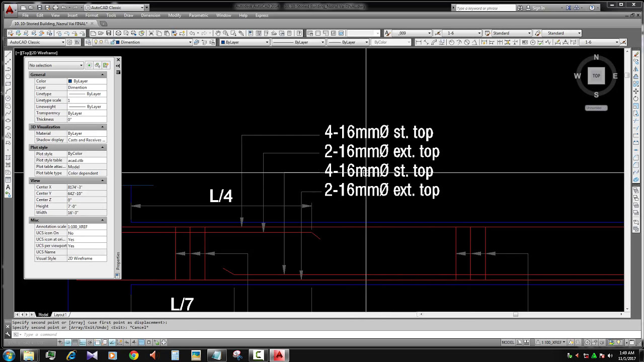Open the AutoCAD Classic workspace dropdown
The image size is (644, 362).
[x=37, y=42]
